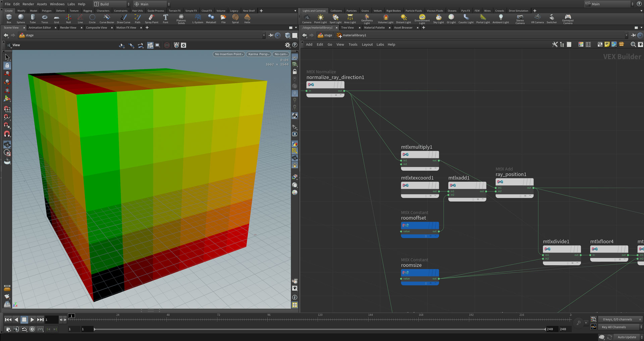Add a Gamepad Camera
The width and height of the screenshot is (644, 341).
(x=568, y=19)
